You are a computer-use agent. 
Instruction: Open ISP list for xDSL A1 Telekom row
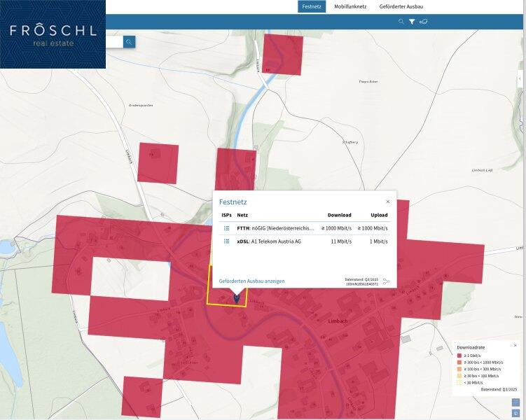pyautogui.click(x=226, y=241)
